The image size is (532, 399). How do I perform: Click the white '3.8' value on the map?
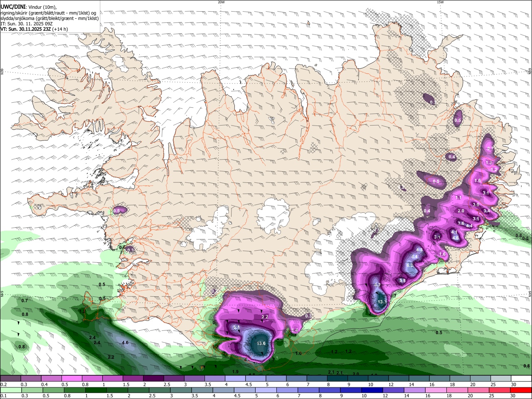[x=402, y=281]
